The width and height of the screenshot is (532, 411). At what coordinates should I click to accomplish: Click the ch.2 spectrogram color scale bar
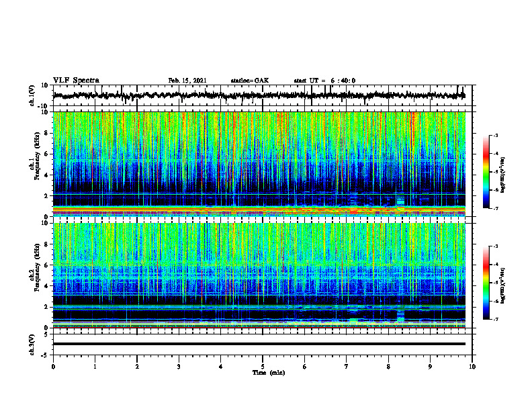pos(486,283)
